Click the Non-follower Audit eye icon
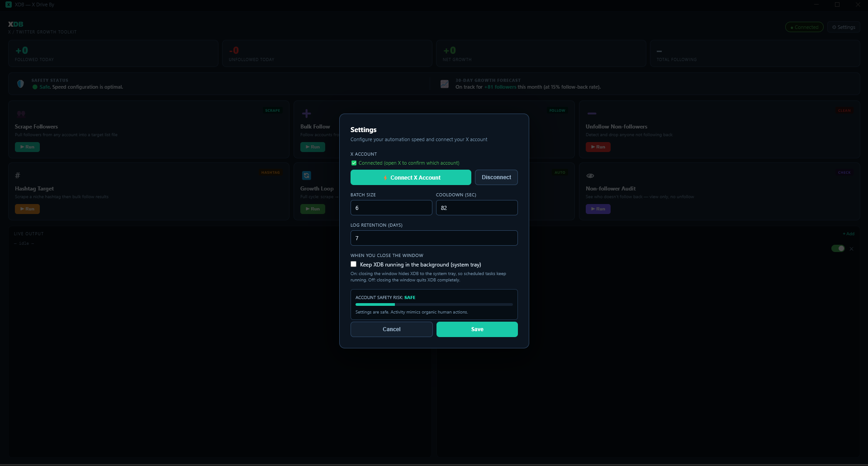 (x=590, y=176)
